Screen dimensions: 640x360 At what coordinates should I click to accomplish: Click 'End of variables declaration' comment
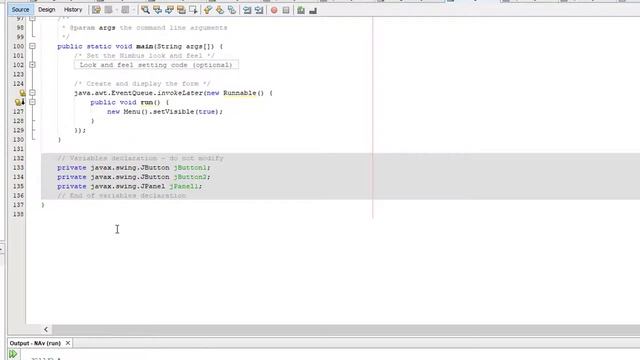[x=122, y=196]
